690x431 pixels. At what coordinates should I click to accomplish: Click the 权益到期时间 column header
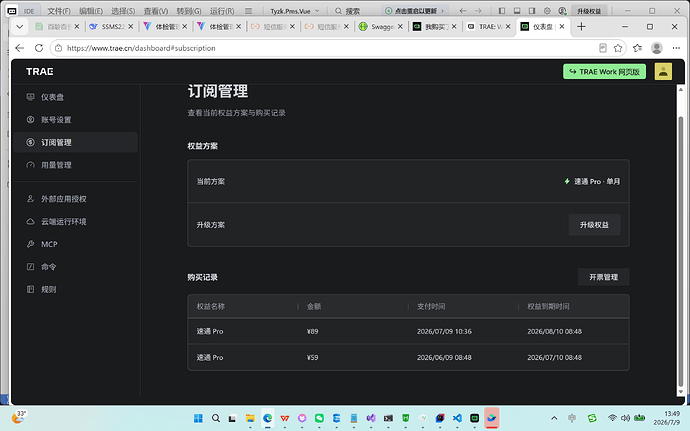coord(548,306)
